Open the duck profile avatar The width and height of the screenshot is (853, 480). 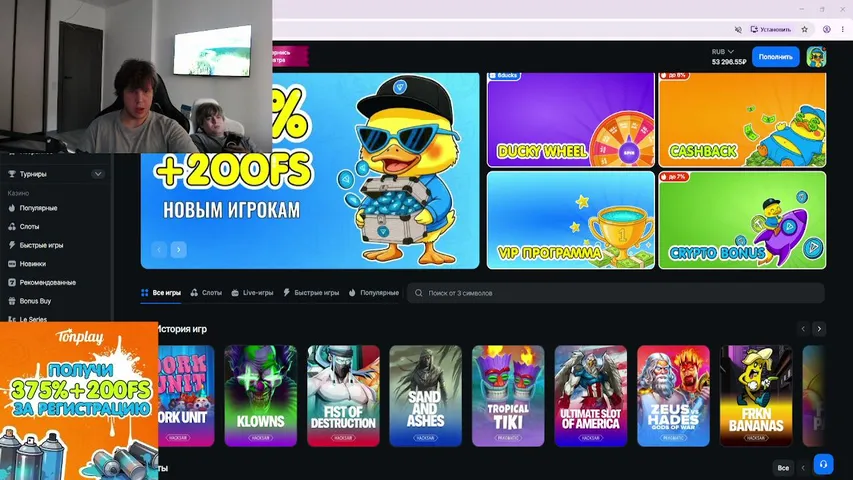pos(816,57)
